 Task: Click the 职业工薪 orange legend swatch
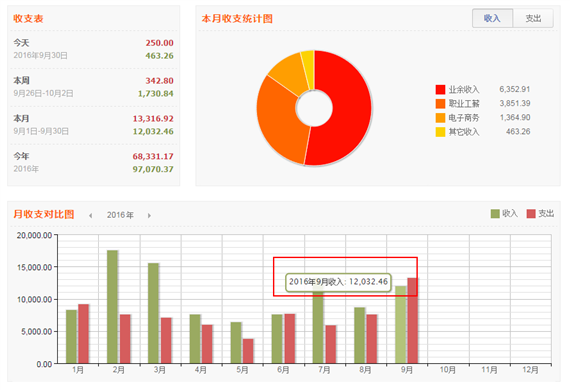tap(440, 104)
